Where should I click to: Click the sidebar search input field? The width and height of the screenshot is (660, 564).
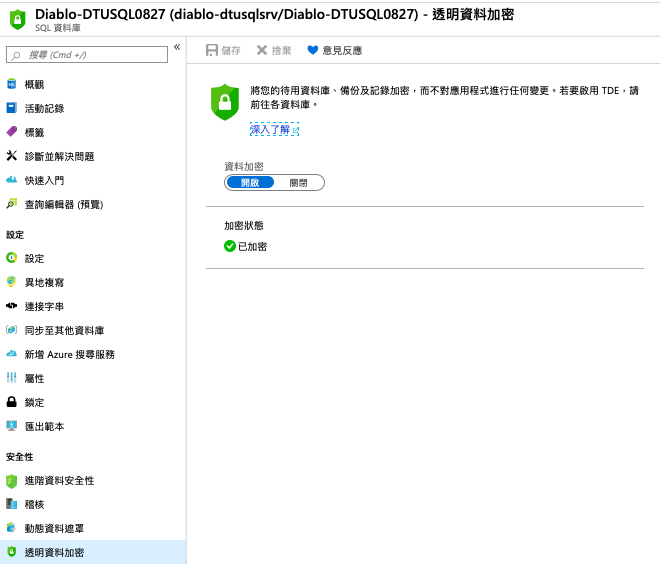[87, 55]
